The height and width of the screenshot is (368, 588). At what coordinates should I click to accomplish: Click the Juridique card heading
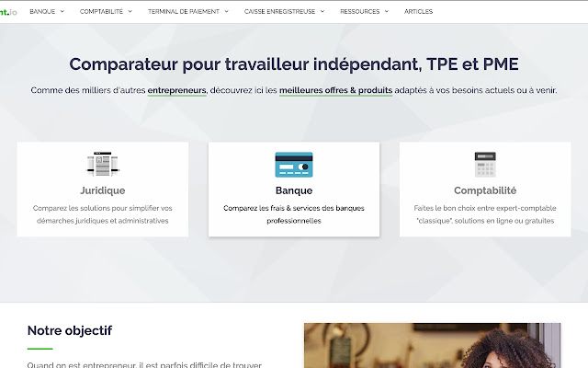pyautogui.click(x=102, y=190)
